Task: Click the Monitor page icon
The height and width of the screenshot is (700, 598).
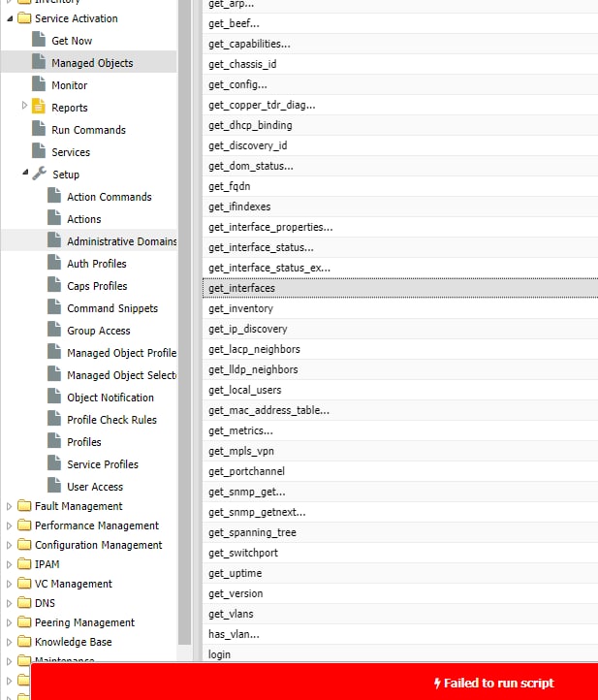Action: pos(39,84)
